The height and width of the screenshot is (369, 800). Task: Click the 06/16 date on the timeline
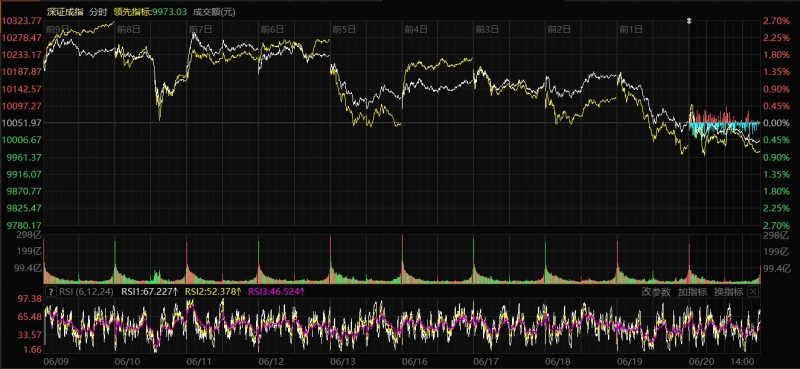(414, 361)
